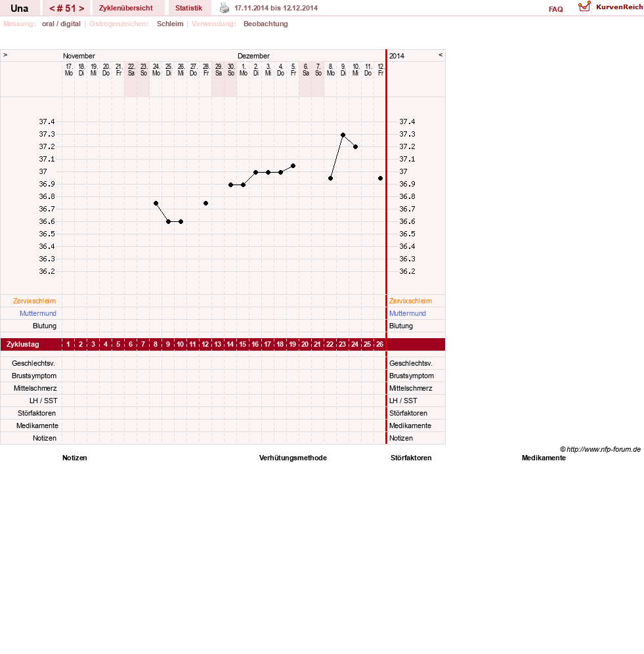Open the nfp-forum.de copyright link

click(600, 449)
